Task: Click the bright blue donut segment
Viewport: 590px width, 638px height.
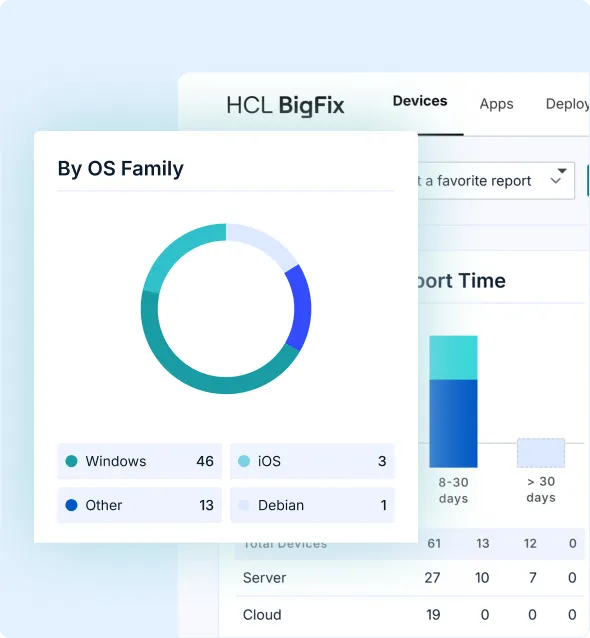Action: [x=302, y=307]
